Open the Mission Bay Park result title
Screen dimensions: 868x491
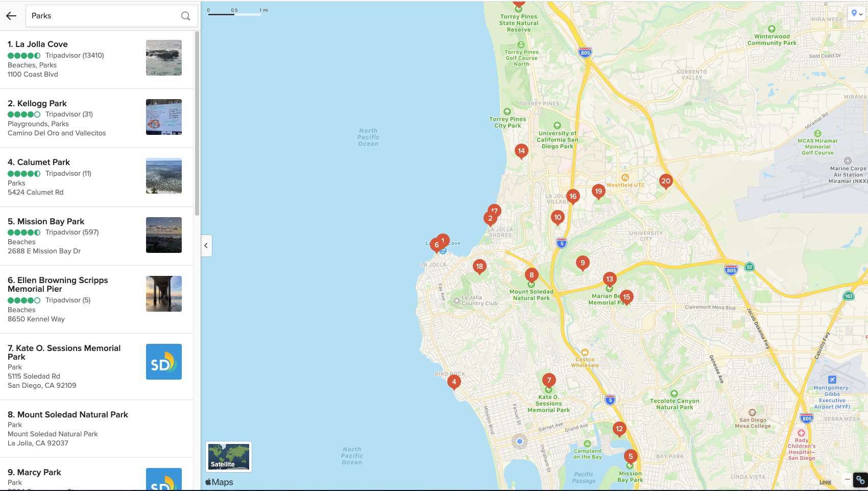(46, 222)
